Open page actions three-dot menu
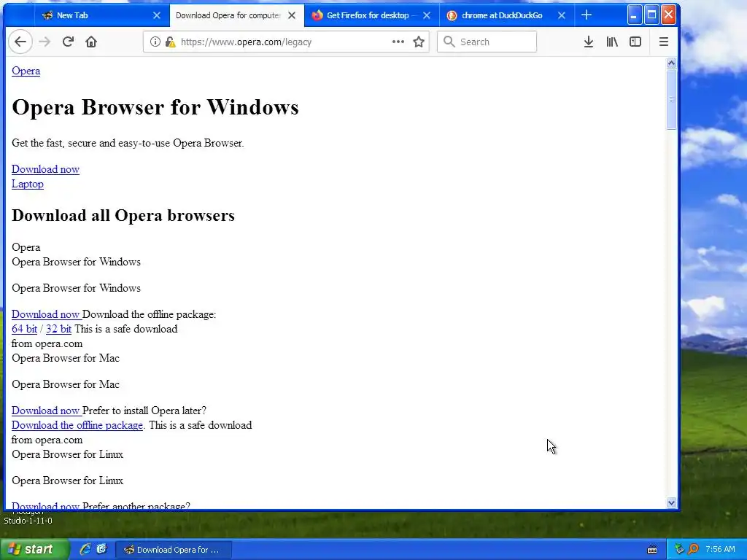Viewport: 747px width, 560px height. point(398,42)
